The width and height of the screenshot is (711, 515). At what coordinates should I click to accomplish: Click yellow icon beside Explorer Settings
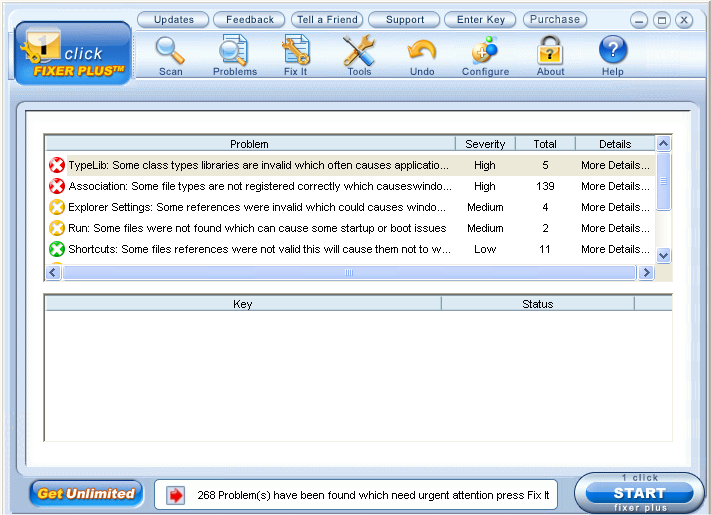[57, 207]
